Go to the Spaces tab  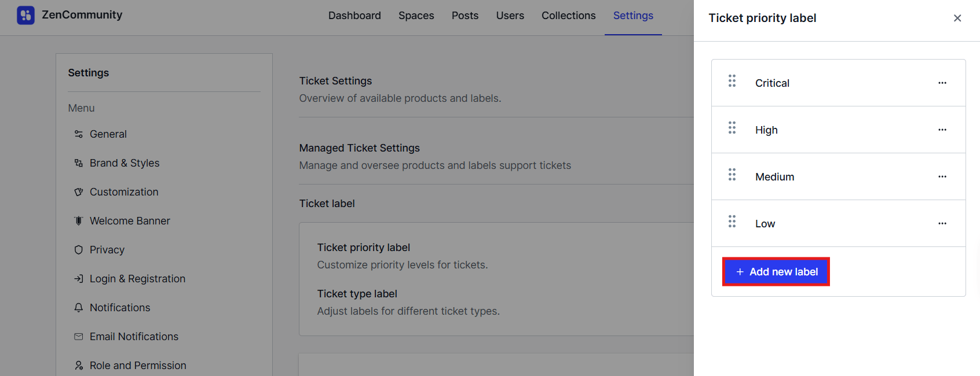coord(416,16)
